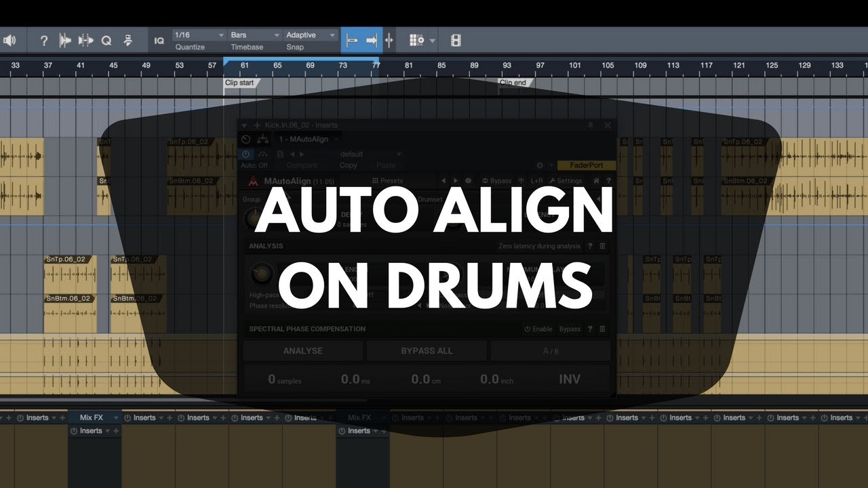Toggle the IQ input quantize button
Image resolution: width=868 pixels, height=488 pixels.
click(x=159, y=41)
